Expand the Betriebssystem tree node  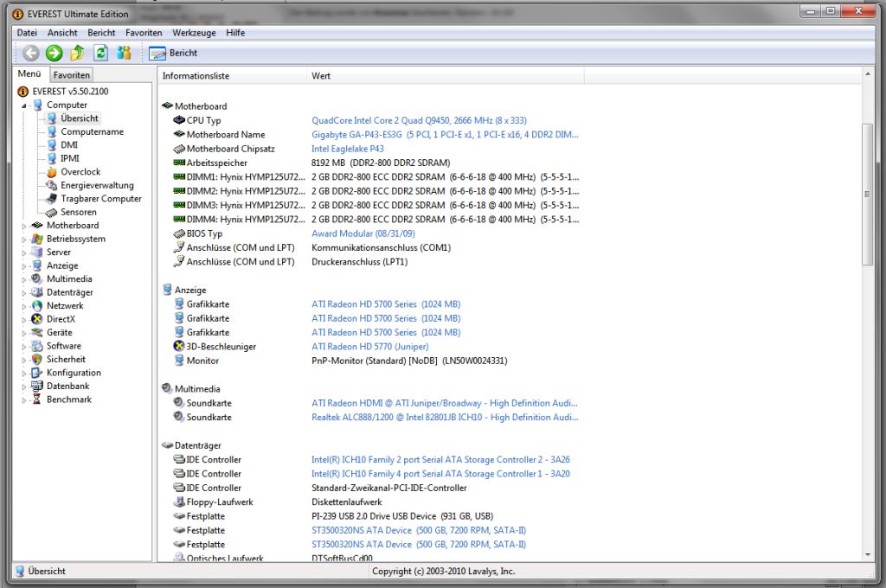pos(23,240)
